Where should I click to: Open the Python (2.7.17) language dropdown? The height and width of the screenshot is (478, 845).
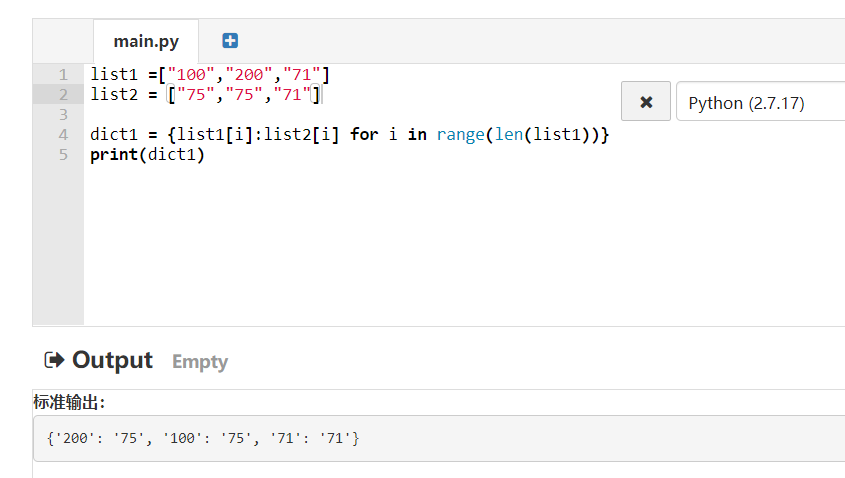[760, 102]
